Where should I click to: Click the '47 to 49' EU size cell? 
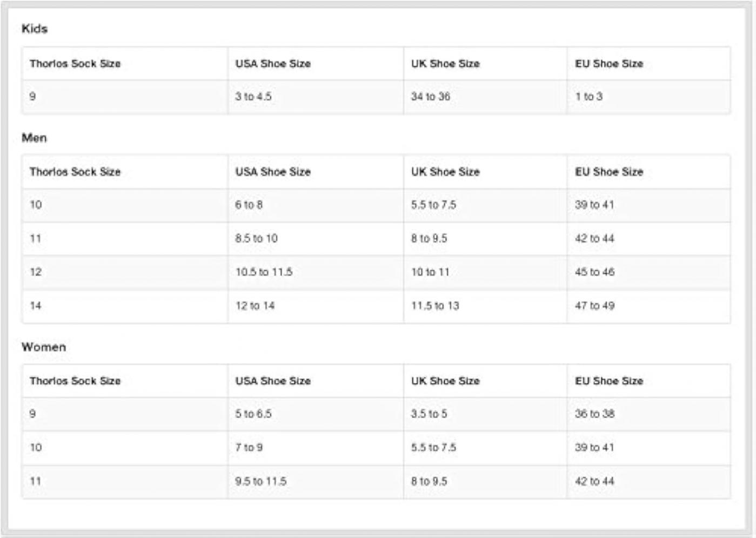(594, 306)
